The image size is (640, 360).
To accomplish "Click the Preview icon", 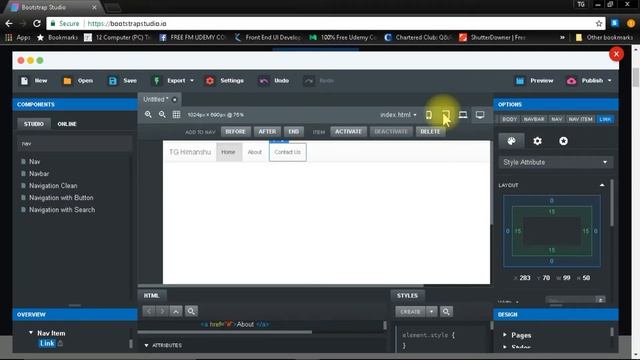I will pos(520,81).
